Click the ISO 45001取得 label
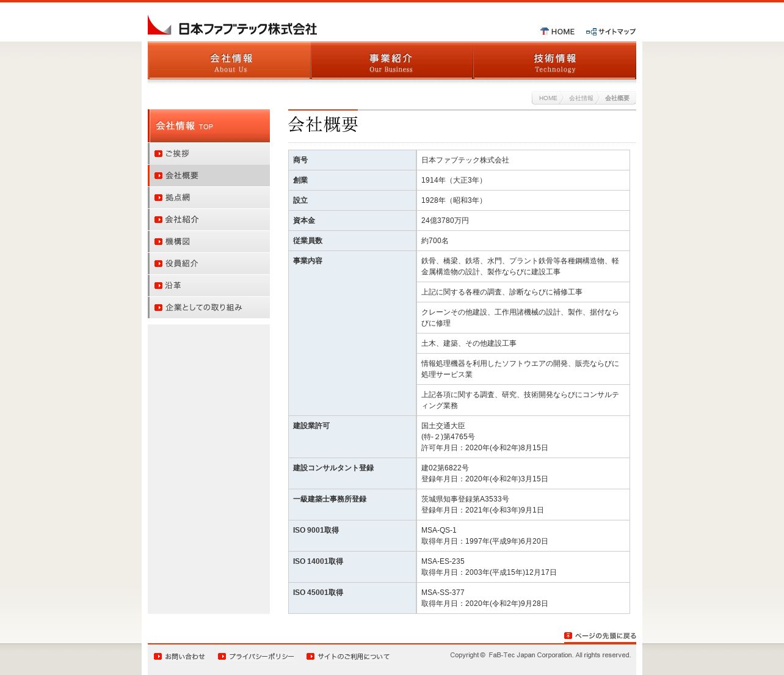The height and width of the screenshot is (675, 784). (318, 593)
